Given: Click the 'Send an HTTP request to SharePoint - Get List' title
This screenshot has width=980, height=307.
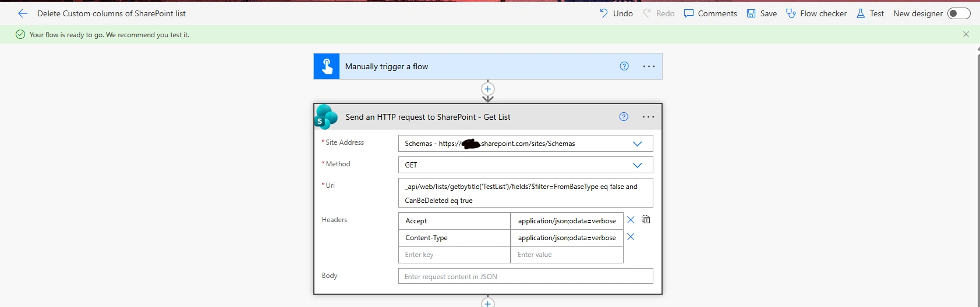Looking at the screenshot, I should point(428,117).
